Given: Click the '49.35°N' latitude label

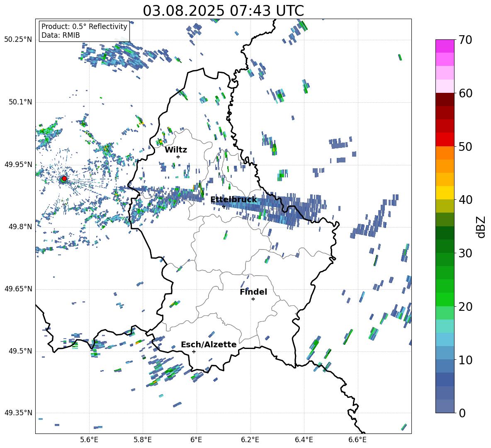Looking at the screenshot, I should 18,413.
